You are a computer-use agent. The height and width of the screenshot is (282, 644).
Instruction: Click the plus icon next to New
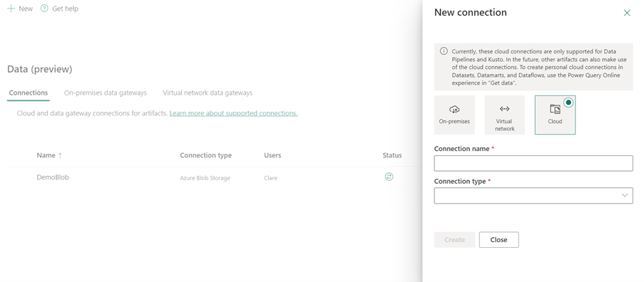(11, 9)
